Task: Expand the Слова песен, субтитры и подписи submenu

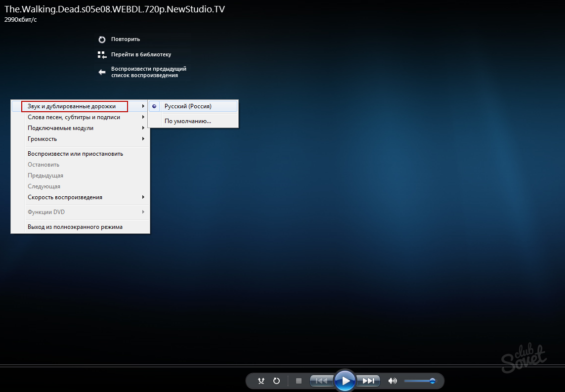Action: click(x=74, y=117)
